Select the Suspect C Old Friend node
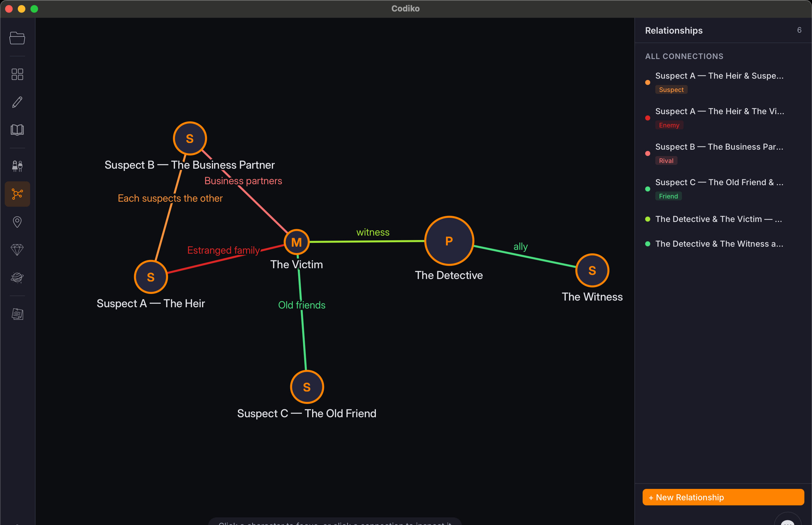 [307, 387]
